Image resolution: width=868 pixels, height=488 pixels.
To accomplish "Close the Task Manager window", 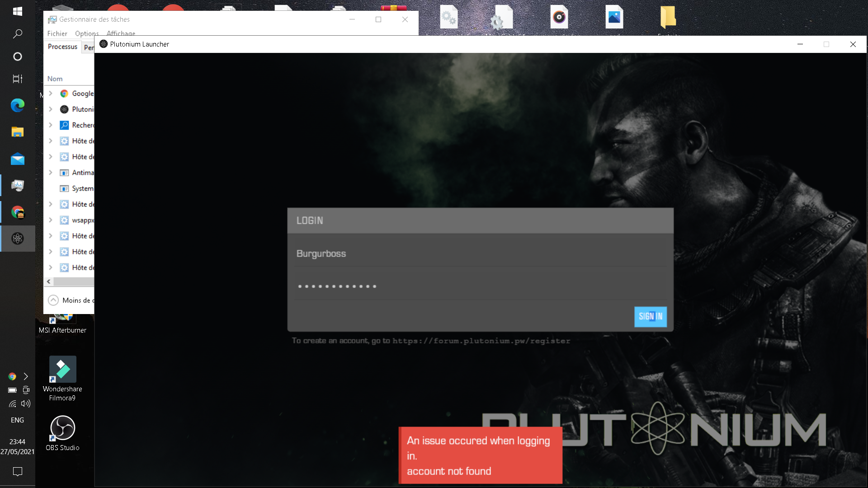I will [x=405, y=19].
